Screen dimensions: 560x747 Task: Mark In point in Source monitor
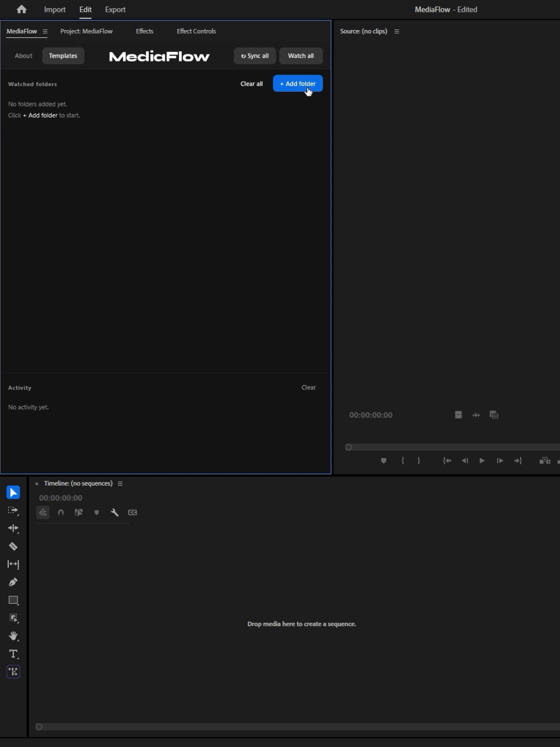[x=402, y=461]
